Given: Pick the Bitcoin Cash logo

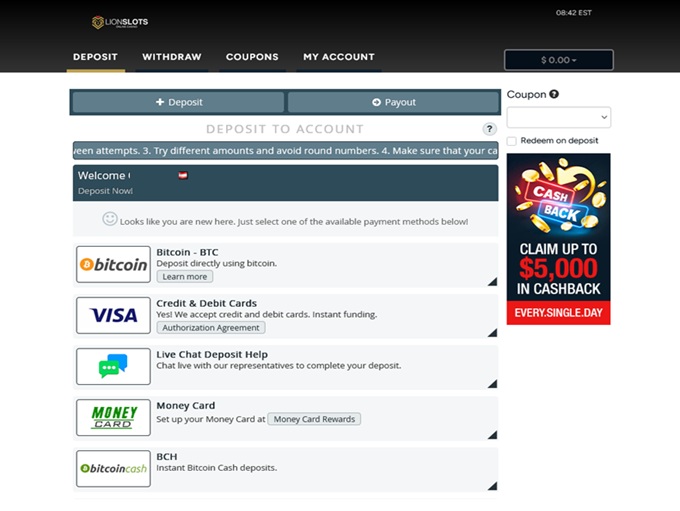Looking at the screenshot, I should [113, 468].
